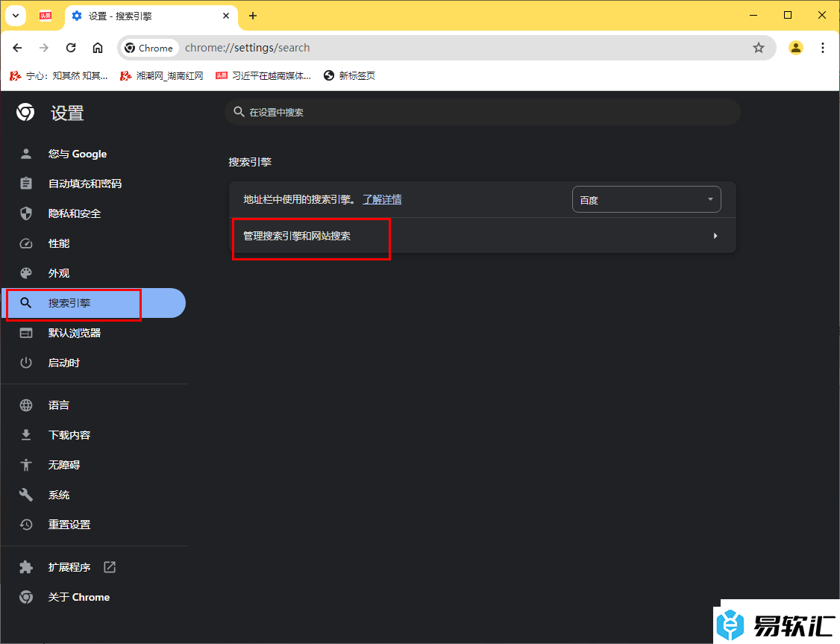This screenshot has height=644, width=840.
Task: Click 地址栏中使用的搜索引擎 label text
Action: coord(299,199)
